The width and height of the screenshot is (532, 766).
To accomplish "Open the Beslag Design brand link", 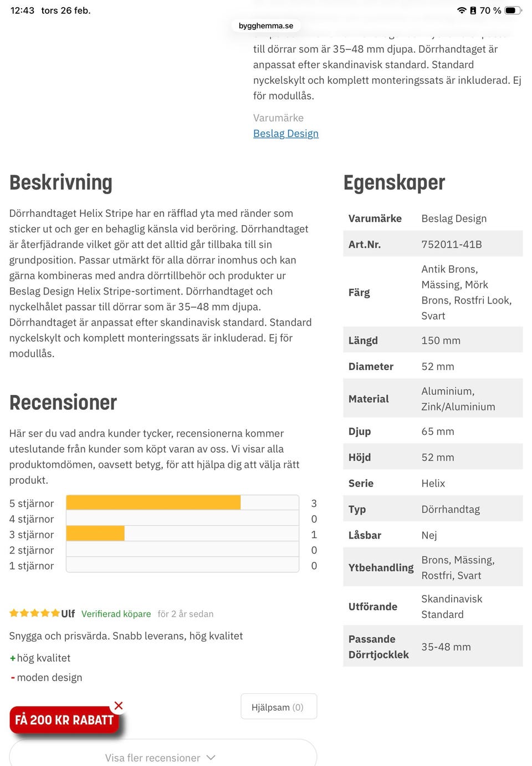I will (x=286, y=134).
